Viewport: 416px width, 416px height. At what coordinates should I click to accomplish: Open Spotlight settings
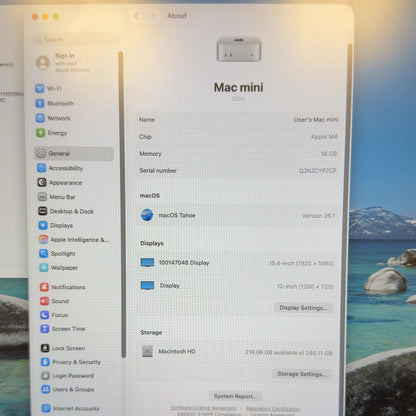click(x=57, y=253)
